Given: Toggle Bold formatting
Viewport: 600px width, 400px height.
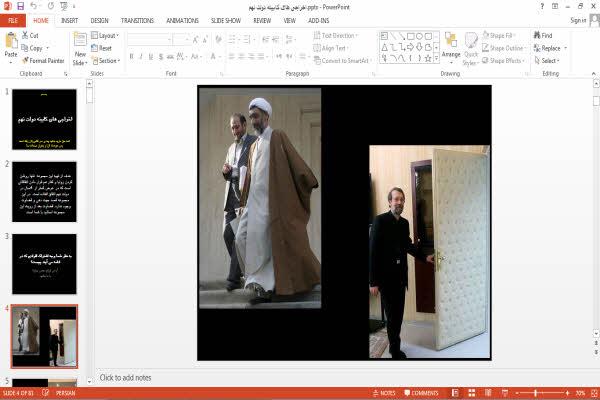Looking at the screenshot, I should point(132,57).
